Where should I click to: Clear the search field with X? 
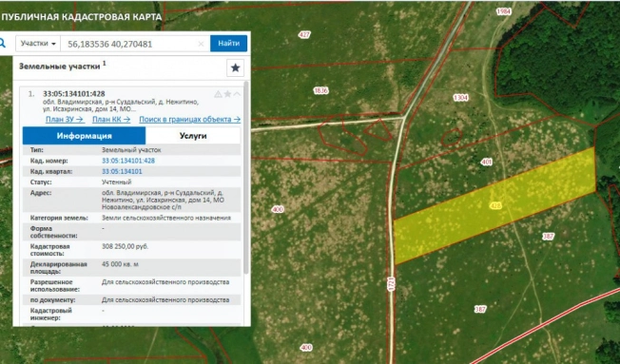tap(201, 44)
